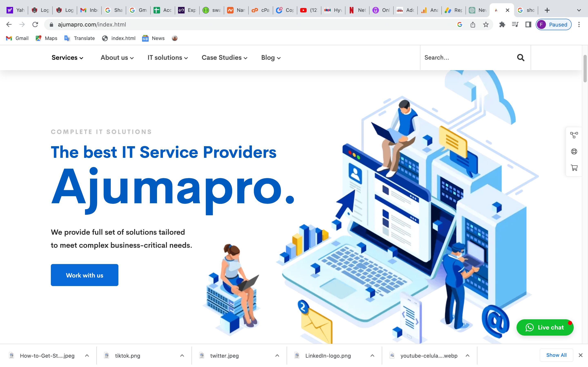Expand the IT solutions dropdown
The image size is (588, 367).
point(168,57)
